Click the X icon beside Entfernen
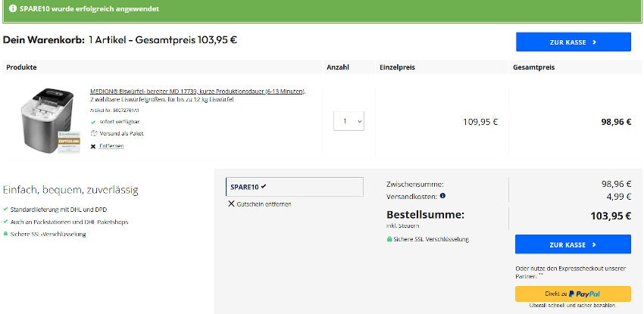Viewport: 644px width, 314px height. point(93,146)
